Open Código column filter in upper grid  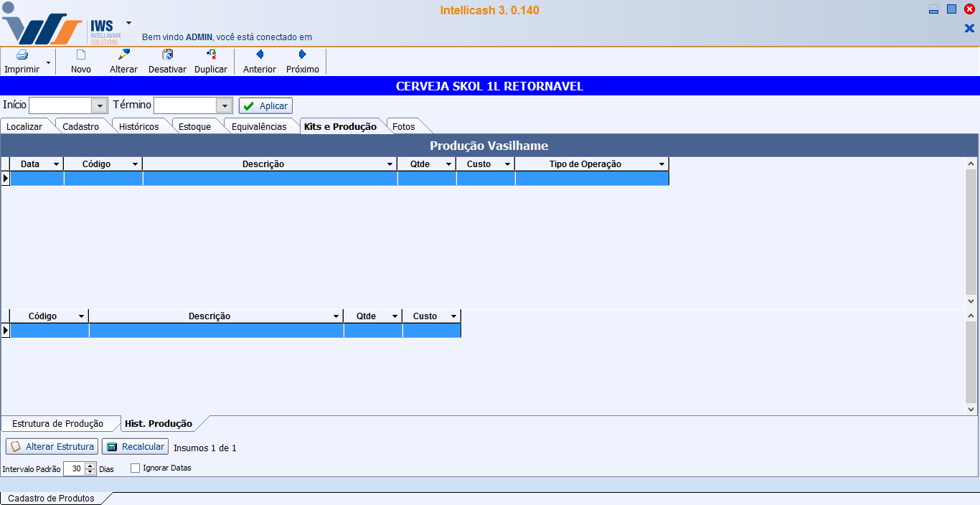135,164
